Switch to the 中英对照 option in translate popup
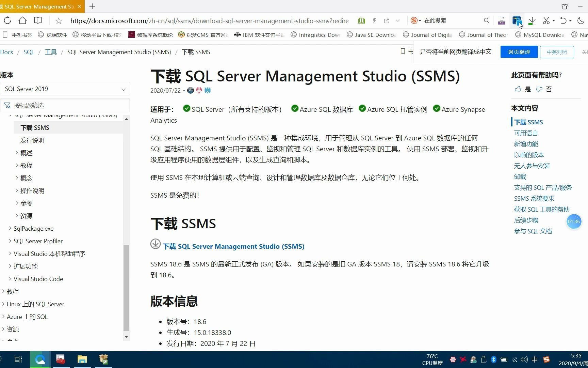588x368 pixels. tap(557, 52)
